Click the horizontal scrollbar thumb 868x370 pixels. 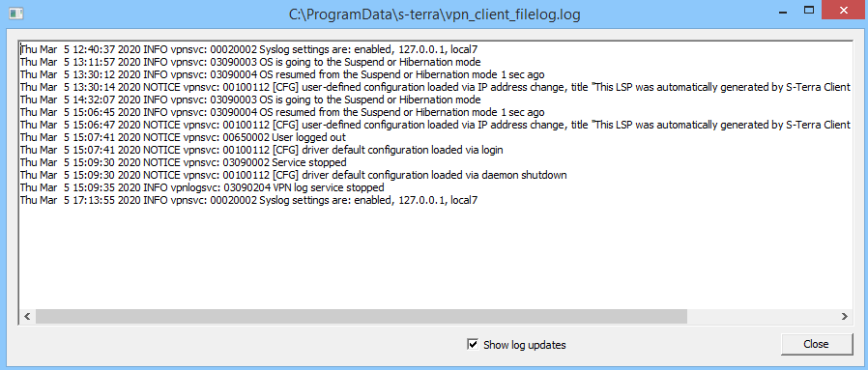[x=361, y=316]
